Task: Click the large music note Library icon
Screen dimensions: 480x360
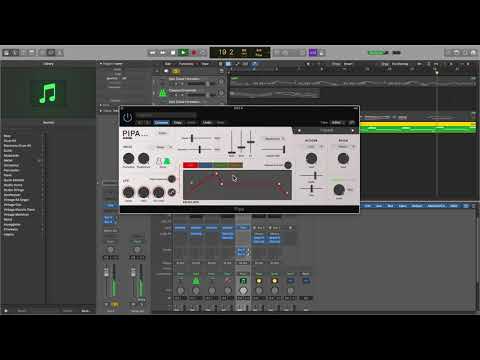Action: tap(48, 93)
